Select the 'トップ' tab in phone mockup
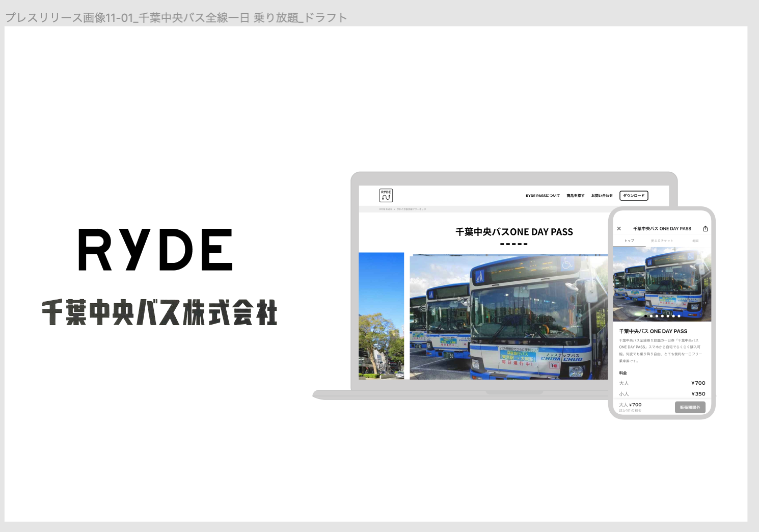Screen dimensions: 759x532 coord(630,241)
